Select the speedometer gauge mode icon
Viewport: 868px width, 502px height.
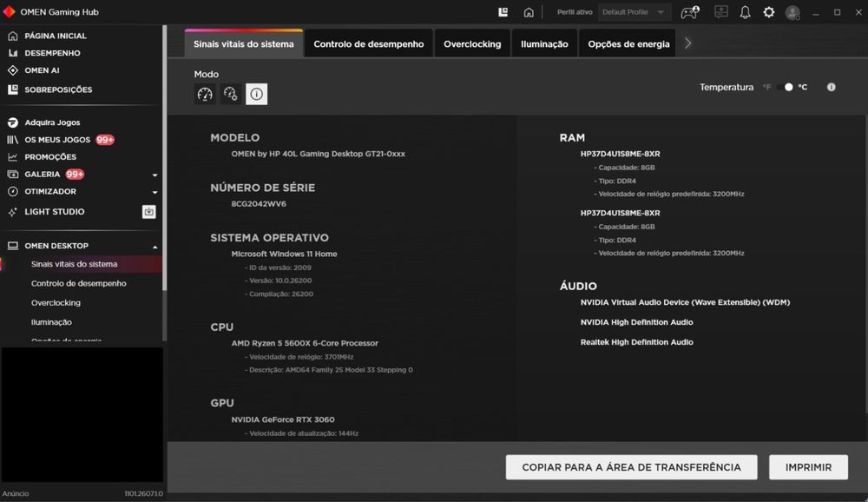(205, 94)
